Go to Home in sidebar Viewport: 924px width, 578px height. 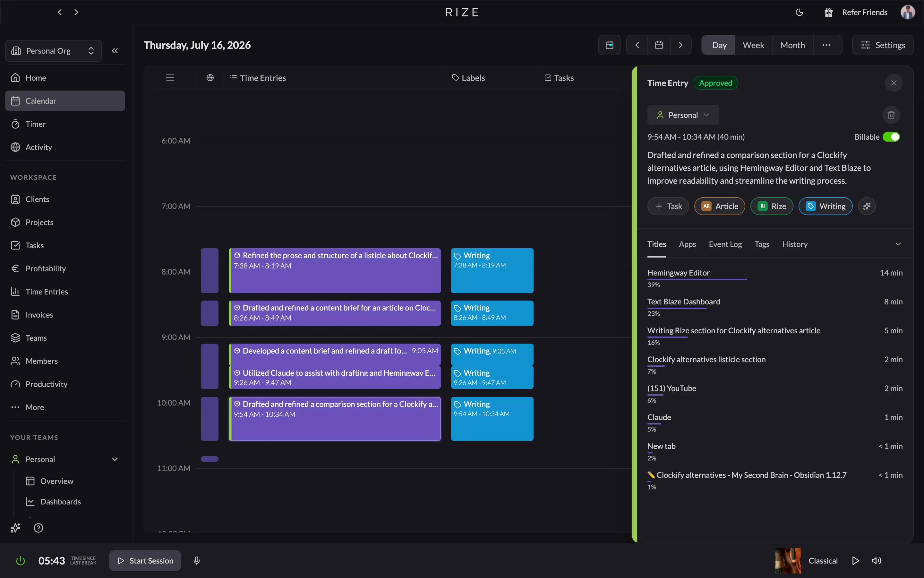coord(65,78)
